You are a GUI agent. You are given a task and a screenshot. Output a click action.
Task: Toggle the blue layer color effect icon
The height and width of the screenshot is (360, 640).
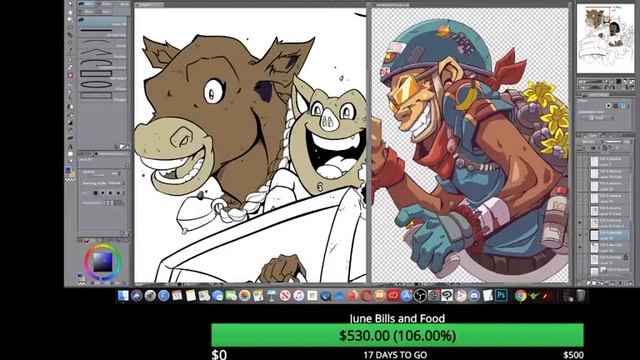pos(623,105)
